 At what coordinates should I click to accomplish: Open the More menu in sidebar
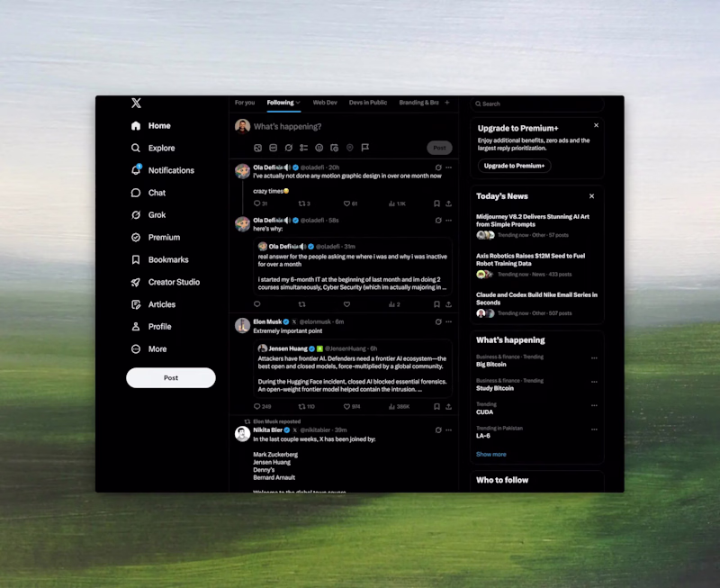click(148, 349)
